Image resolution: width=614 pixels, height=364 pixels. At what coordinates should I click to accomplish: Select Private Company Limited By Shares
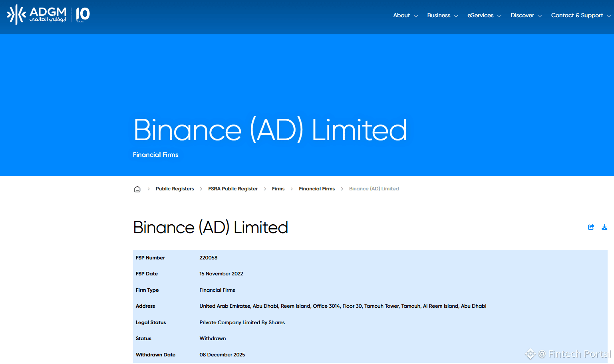[242, 322]
